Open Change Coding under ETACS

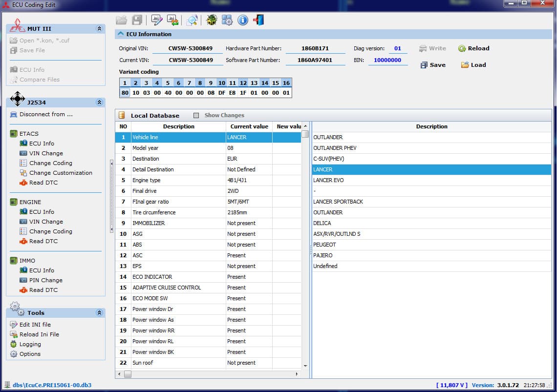pyautogui.click(x=50, y=163)
